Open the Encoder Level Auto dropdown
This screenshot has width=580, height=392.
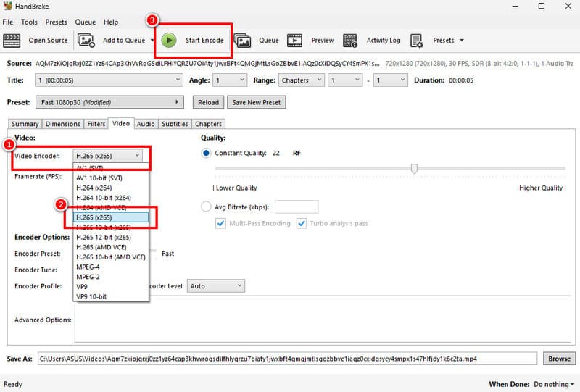click(x=216, y=286)
